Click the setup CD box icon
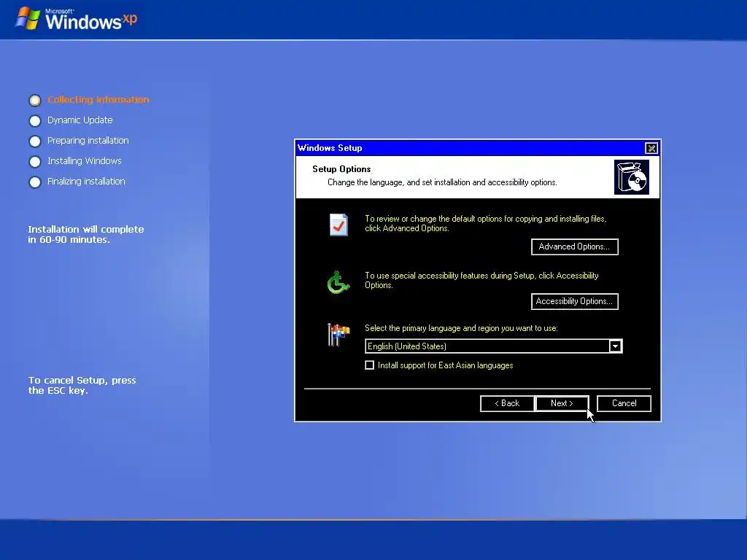Viewport: 747px width, 560px height. coord(631,177)
